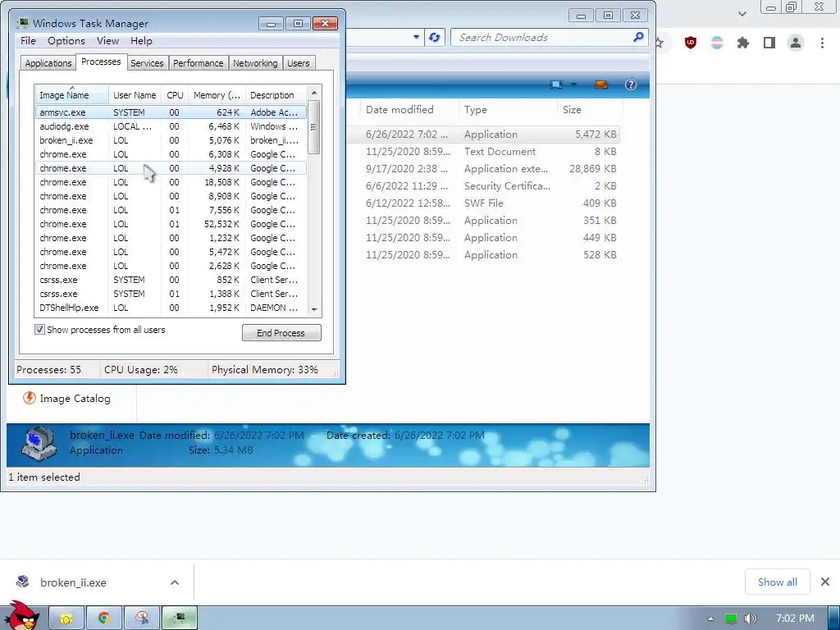Click the uBlock Origin extension icon in Chrome
The height and width of the screenshot is (630, 840).
coord(691,43)
